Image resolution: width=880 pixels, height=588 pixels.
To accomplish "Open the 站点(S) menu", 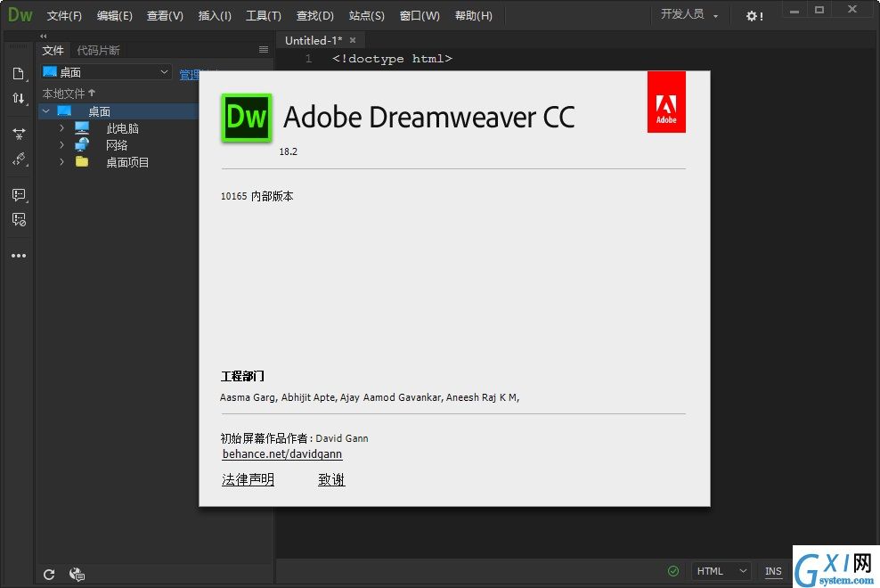I will click(366, 16).
